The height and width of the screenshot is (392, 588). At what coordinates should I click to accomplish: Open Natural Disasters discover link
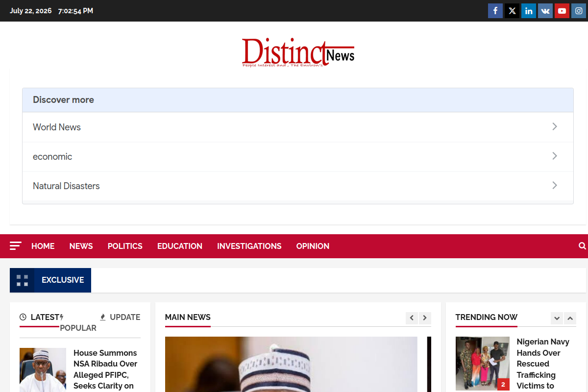[x=298, y=186]
